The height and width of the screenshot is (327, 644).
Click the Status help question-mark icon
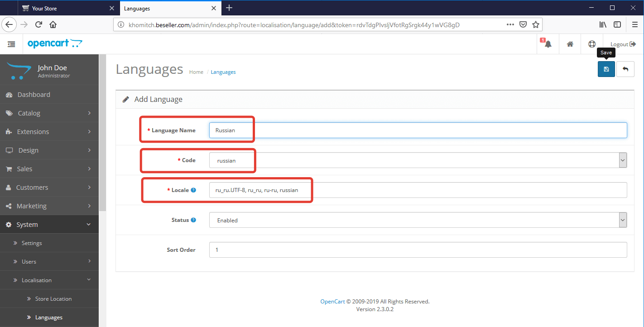(193, 220)
